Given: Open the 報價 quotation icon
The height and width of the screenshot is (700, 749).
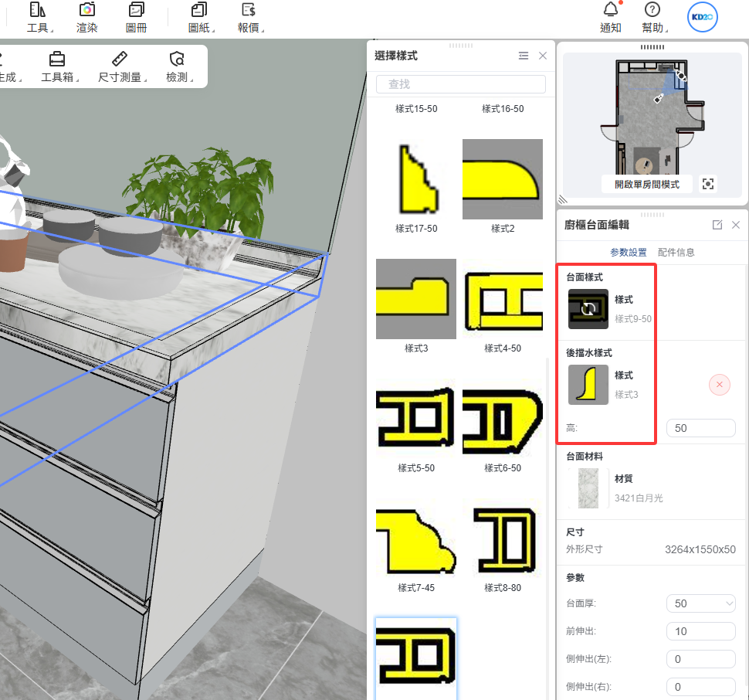Looking at the screenshot, I should click(249, 11).
